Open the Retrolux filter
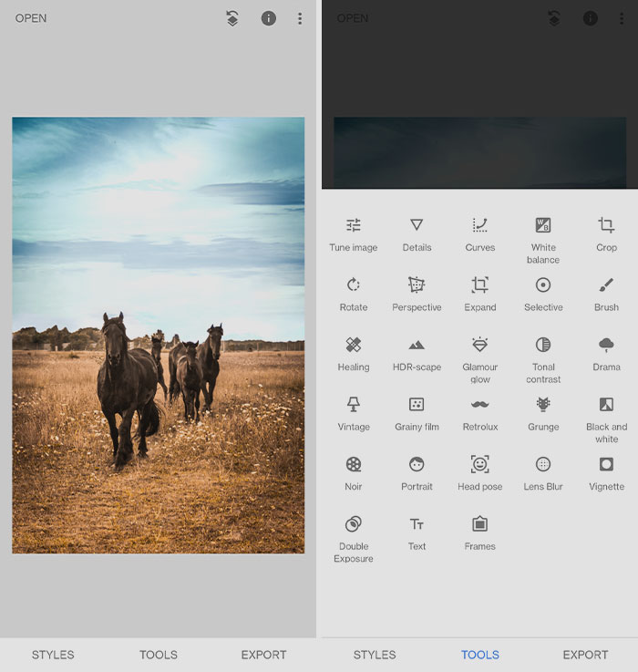This screenshot has width=638, height=672. tap(479, 413)
